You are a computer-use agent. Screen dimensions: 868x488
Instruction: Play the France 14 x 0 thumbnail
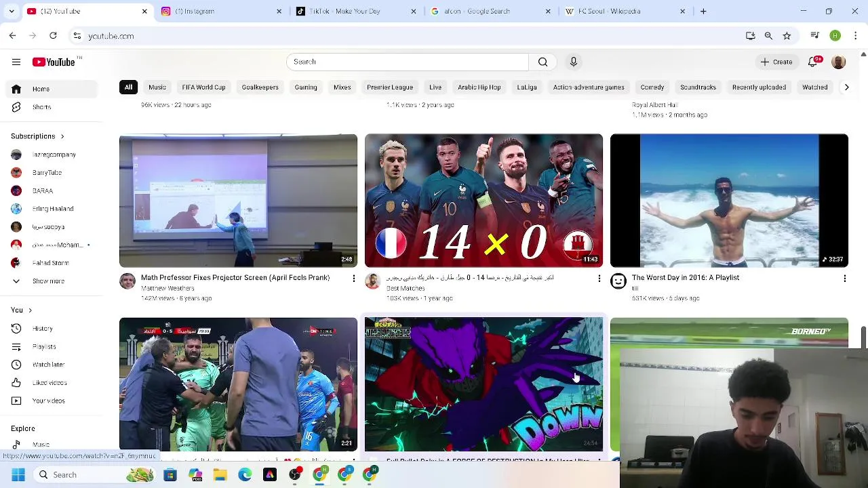(484, 201)
